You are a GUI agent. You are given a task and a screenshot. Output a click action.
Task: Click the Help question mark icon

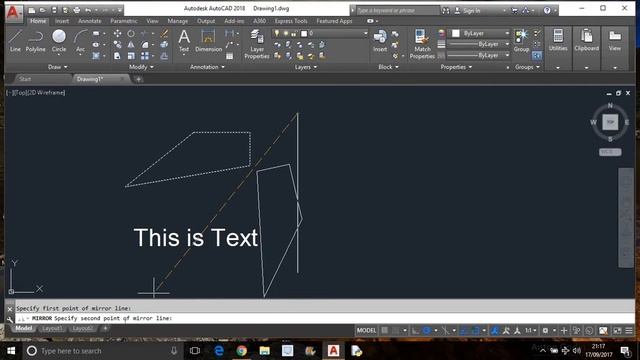[x=547, y=10]
